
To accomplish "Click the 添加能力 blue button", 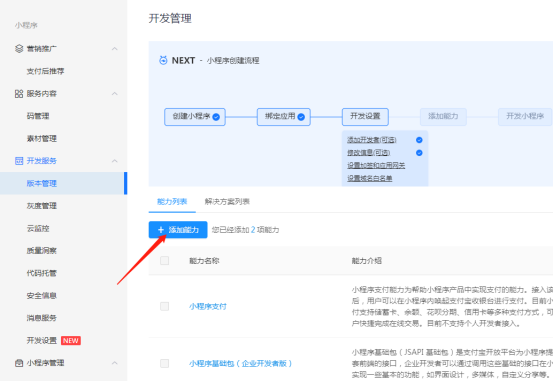I will [x=178, y=230].
